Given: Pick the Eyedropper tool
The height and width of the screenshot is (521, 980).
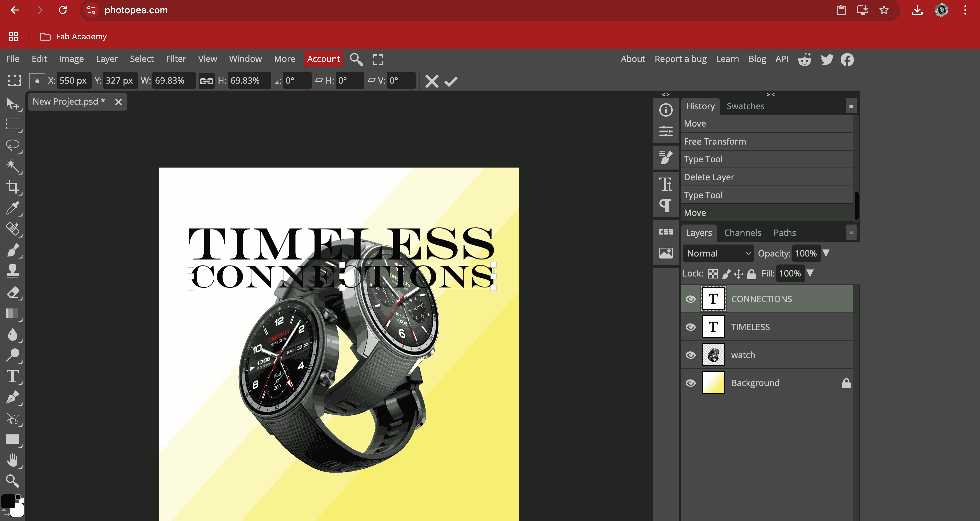Looking at the screenshot, I should click(13, 208).
